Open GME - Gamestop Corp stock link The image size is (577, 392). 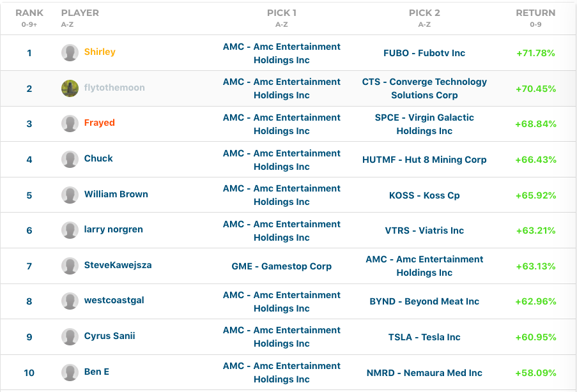[281, 266]
